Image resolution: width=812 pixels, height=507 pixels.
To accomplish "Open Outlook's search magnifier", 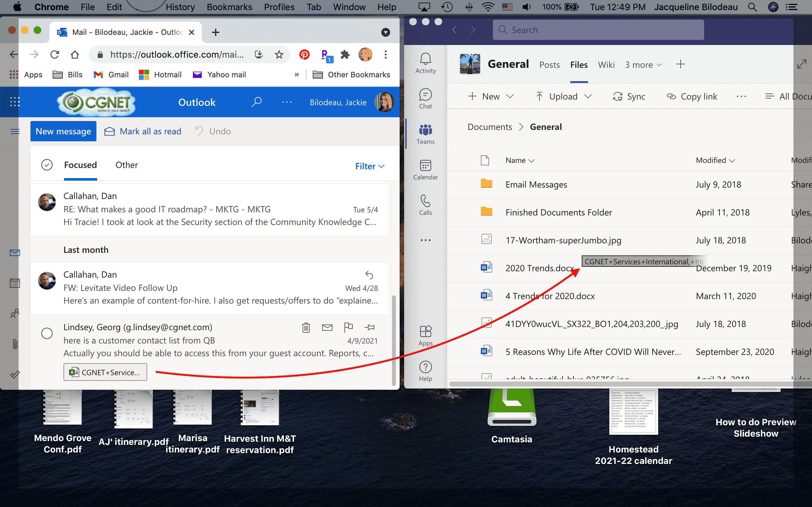I will click(257, 102).
